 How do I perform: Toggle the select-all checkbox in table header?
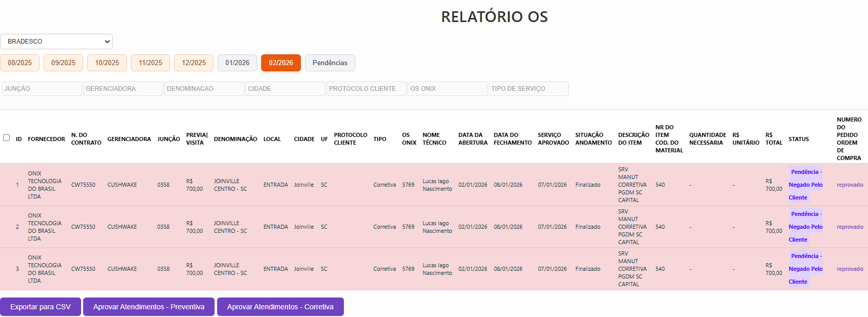coord(7,137)
